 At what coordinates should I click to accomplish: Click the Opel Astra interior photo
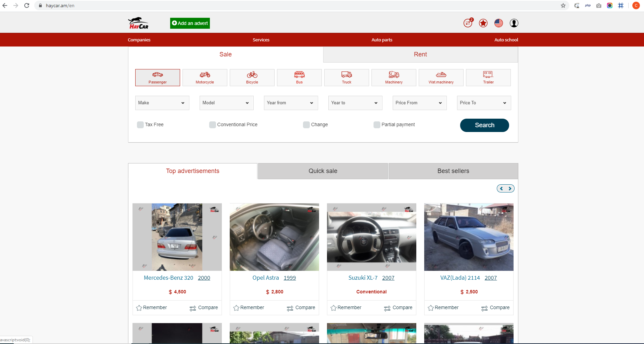coord(274,237)
